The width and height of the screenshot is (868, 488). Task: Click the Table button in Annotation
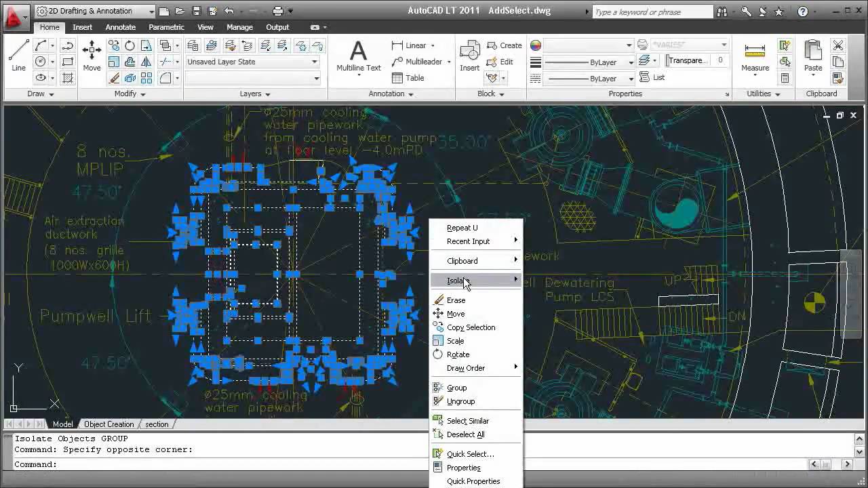coord(408,78)
